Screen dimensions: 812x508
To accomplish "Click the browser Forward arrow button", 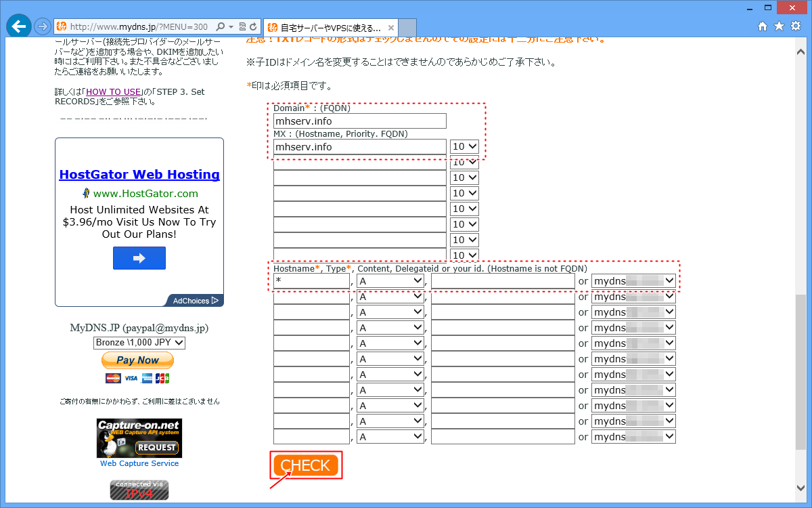I will [42, 27].
